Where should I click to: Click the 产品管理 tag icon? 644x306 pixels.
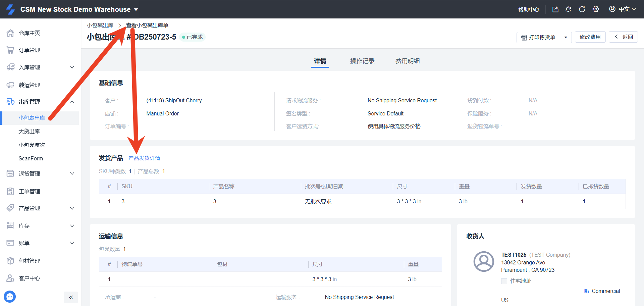point(10,208)
